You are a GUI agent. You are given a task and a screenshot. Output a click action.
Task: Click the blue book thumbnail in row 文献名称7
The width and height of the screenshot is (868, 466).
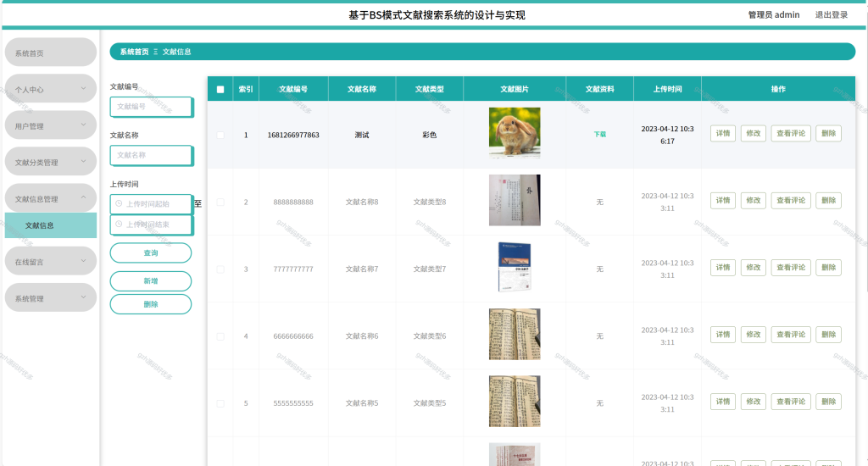[515, 267]
